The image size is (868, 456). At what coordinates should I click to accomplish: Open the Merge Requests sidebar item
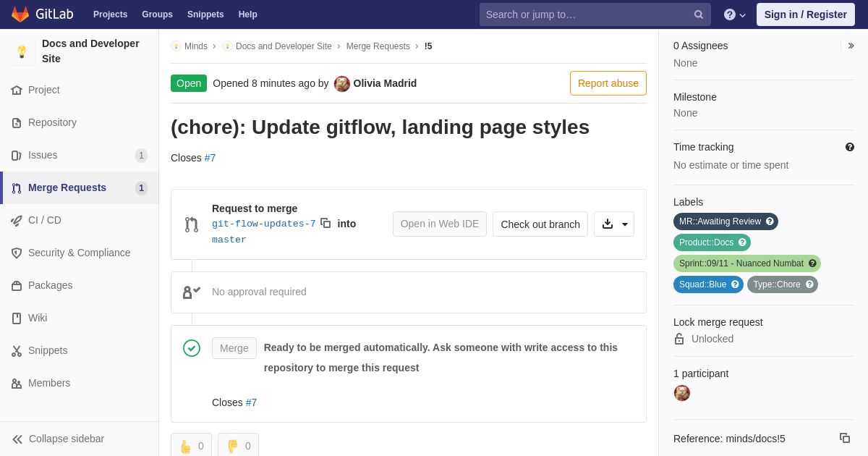pyautogui.click(x=80, y=188)
